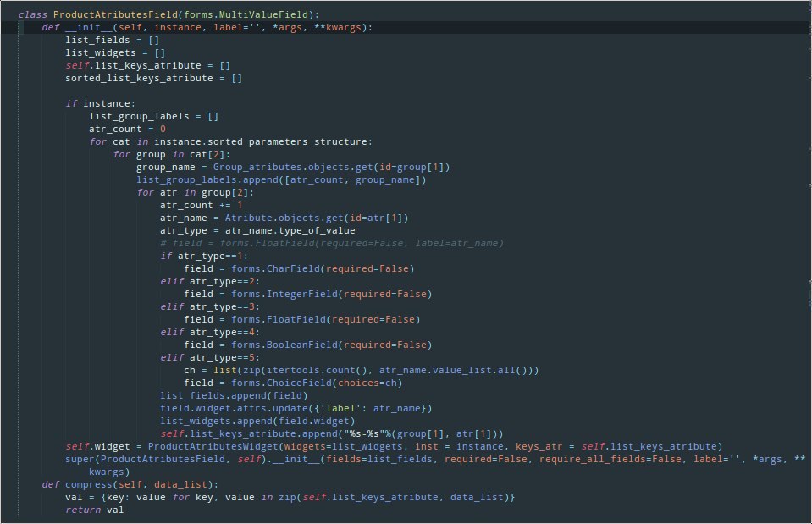The height and width of the screenshot is (524, 812).
Task: Click the 'for cat in instance.sorted_parameters_structure' line
Action: coord(230,141)
